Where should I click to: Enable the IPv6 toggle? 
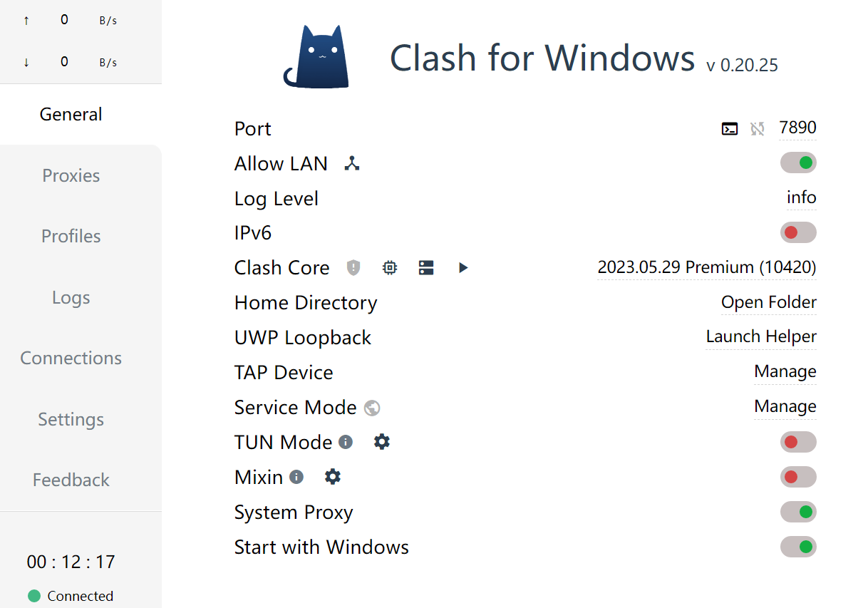tap(798, 232)
